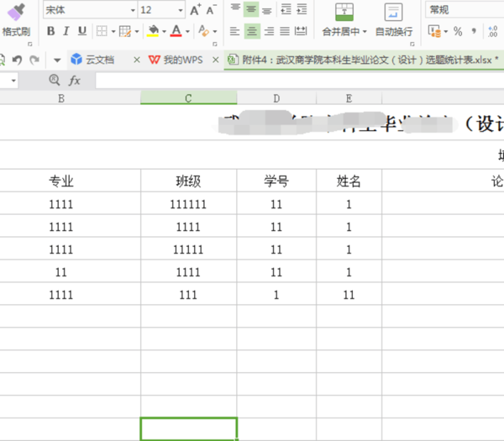
Task: Toggle center horizontal alignment
Action: (x=252, y=31)
